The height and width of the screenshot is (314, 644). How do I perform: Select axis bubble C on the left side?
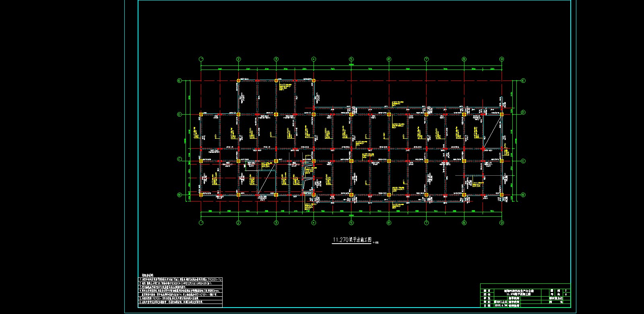[180, 159]
